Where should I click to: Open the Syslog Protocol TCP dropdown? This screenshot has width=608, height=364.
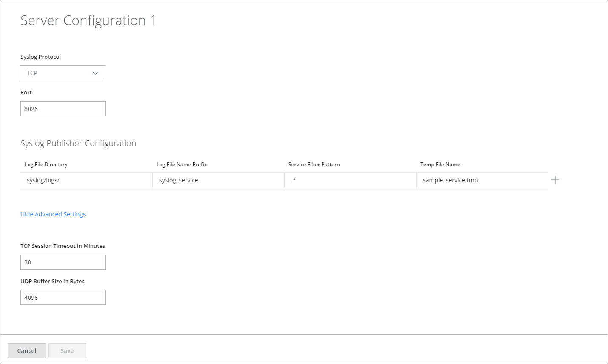coord(62,73)
